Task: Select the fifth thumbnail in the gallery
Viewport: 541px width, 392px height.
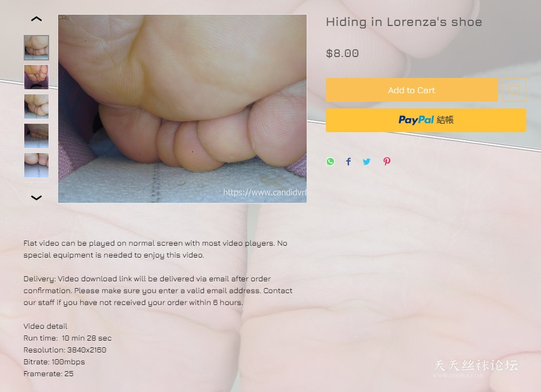Action: pos(36,165)
